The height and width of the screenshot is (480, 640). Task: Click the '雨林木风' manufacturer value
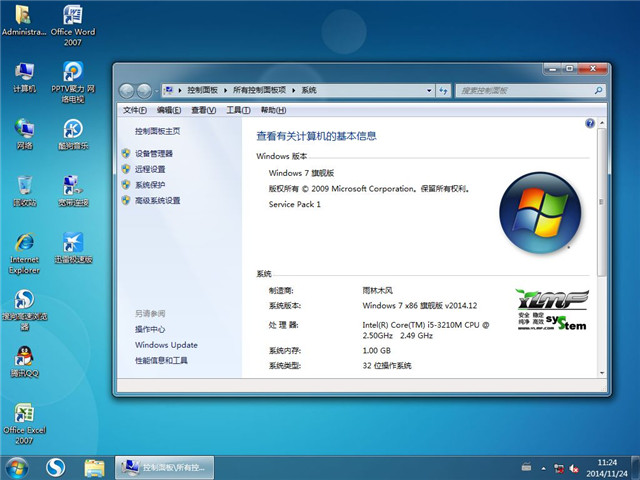(378, 291)
